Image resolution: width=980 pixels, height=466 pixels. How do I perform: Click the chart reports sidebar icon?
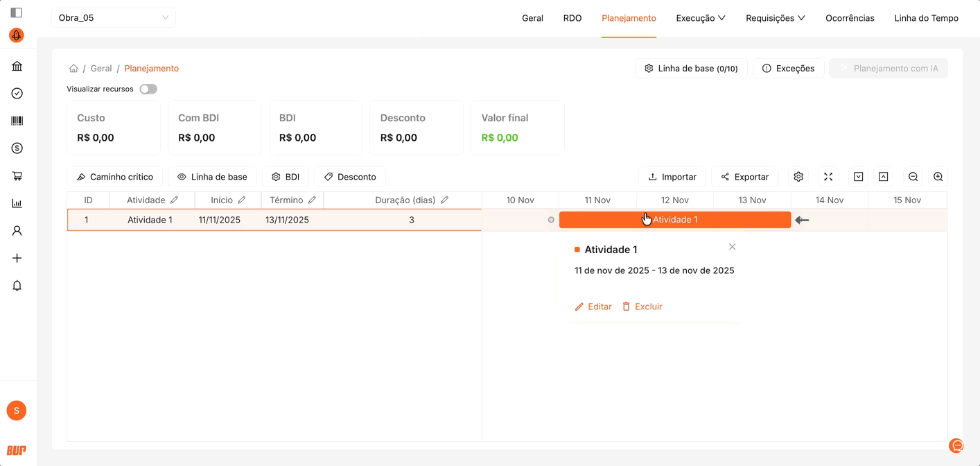[17, 203]
